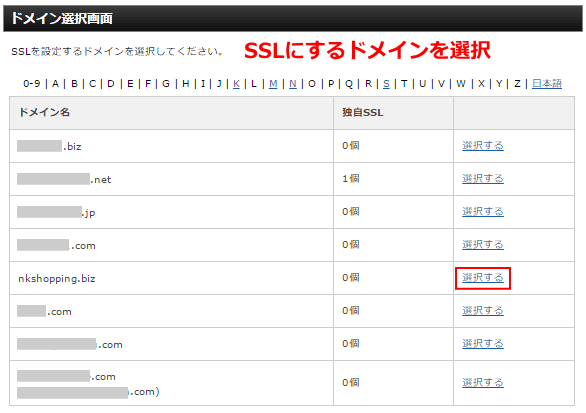Image resolution: width=586 pixels, height=413 pixels.
Task: Click 選択する for the .jp domain
Action: (x=482, y=212)
